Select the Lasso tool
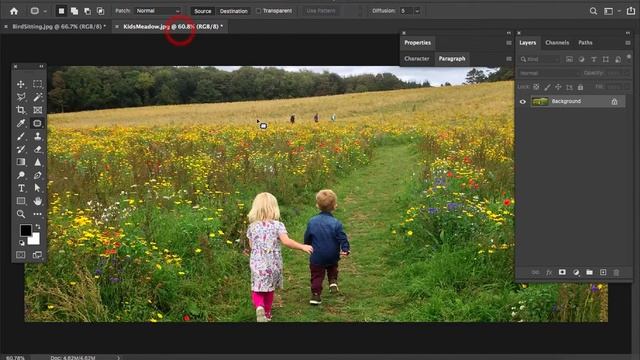The height and width of the screenshot is (360, 640). [20, 97]
